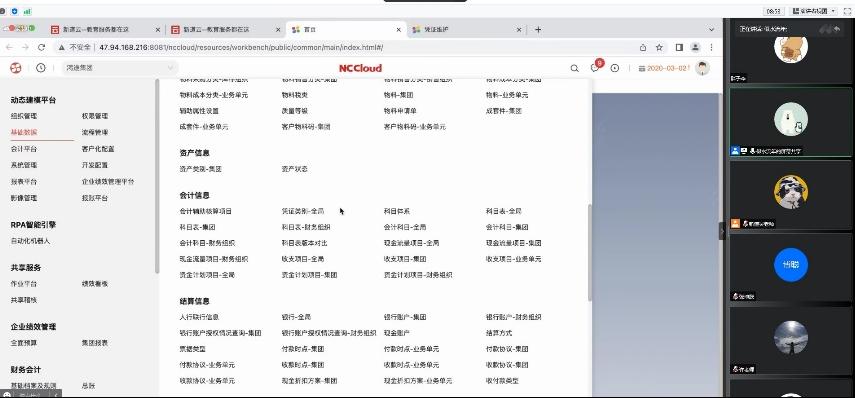Open messages icon with red badge 9
Image resolution: width=855 pixels, height=398 pixels.
595,67
